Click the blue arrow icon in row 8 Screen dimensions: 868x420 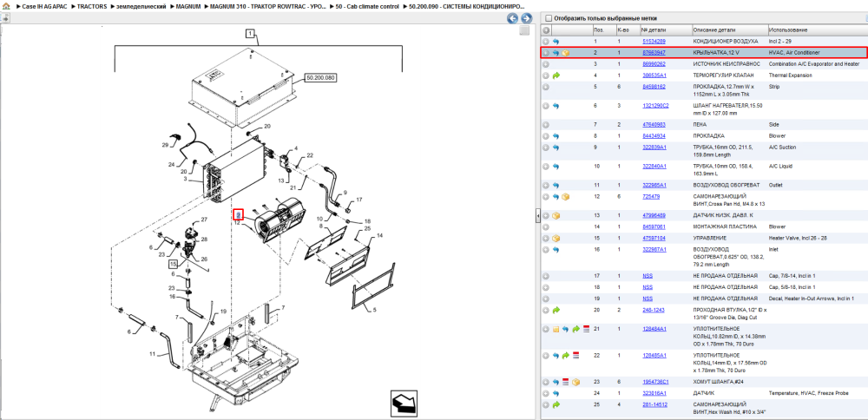[x=556, y=135]
